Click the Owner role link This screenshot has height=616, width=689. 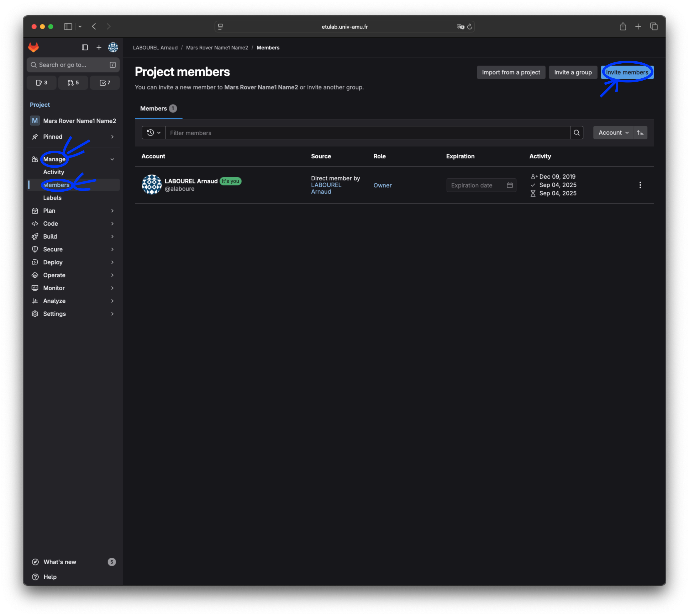click(x=382, y=185)
